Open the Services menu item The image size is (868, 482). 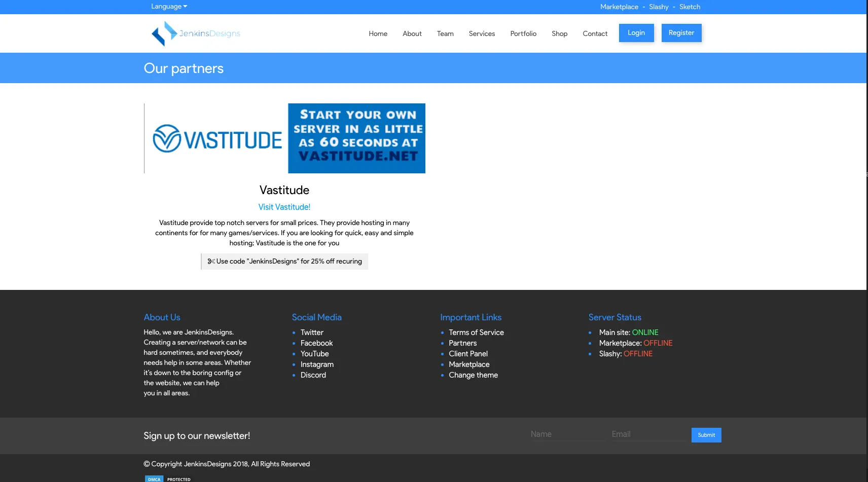click(x=482, y=33)
